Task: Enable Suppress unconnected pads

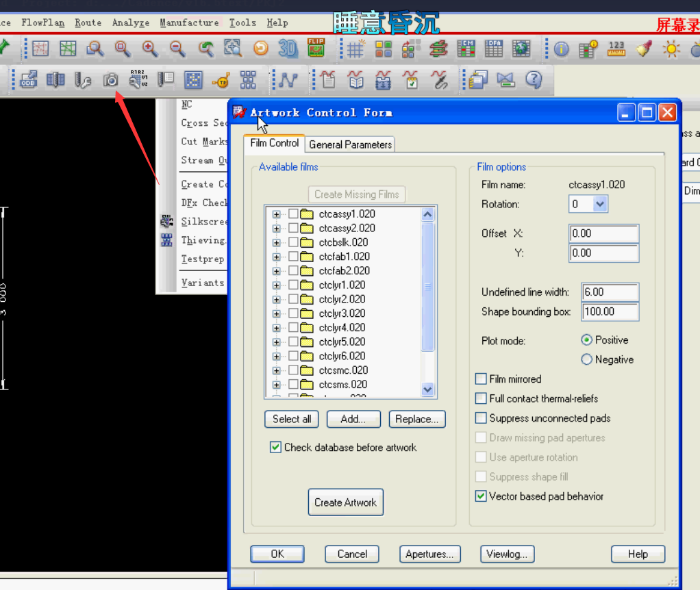Action: tap(481, 418)
